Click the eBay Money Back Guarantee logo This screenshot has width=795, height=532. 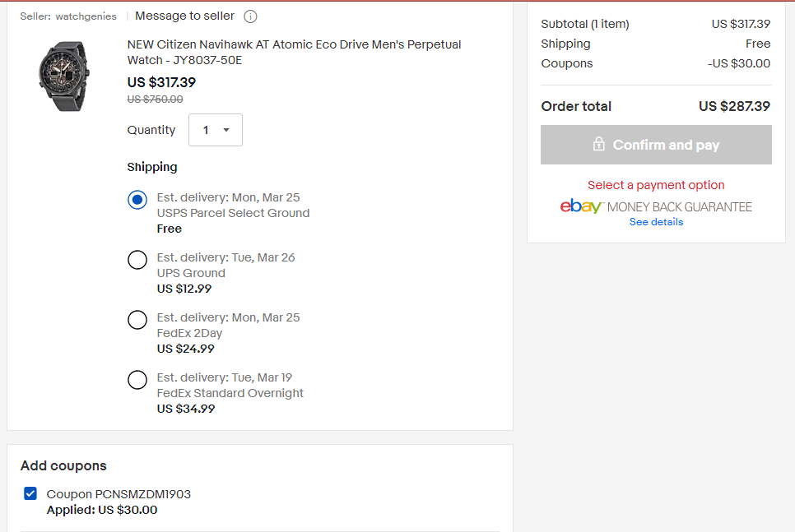(x=656, y=206)
